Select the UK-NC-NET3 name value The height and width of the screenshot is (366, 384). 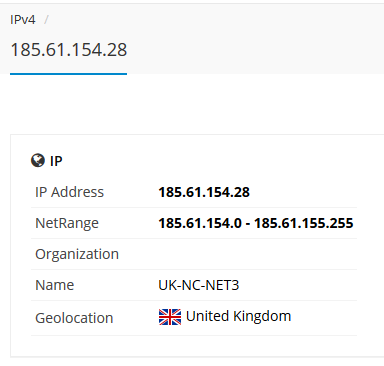199,285
